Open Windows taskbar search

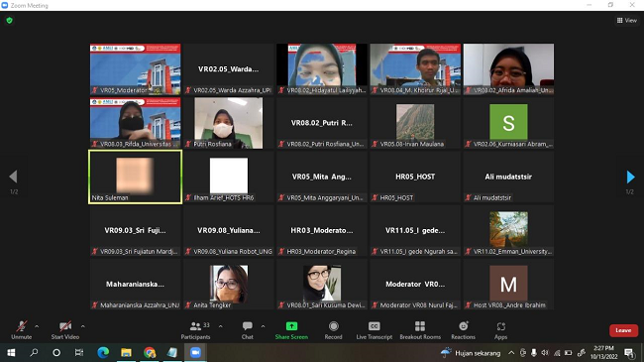34,352
